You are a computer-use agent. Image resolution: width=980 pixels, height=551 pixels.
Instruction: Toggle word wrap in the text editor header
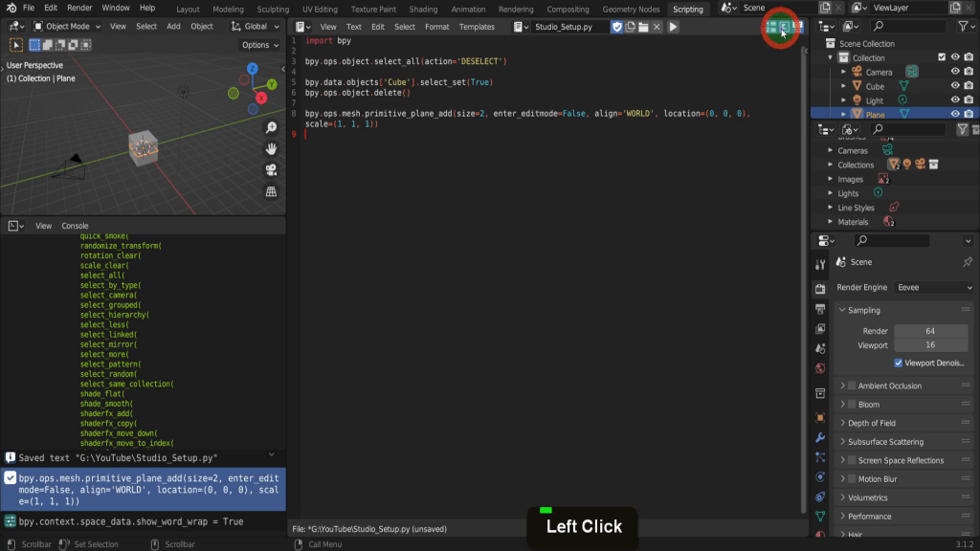pos(783,27)
